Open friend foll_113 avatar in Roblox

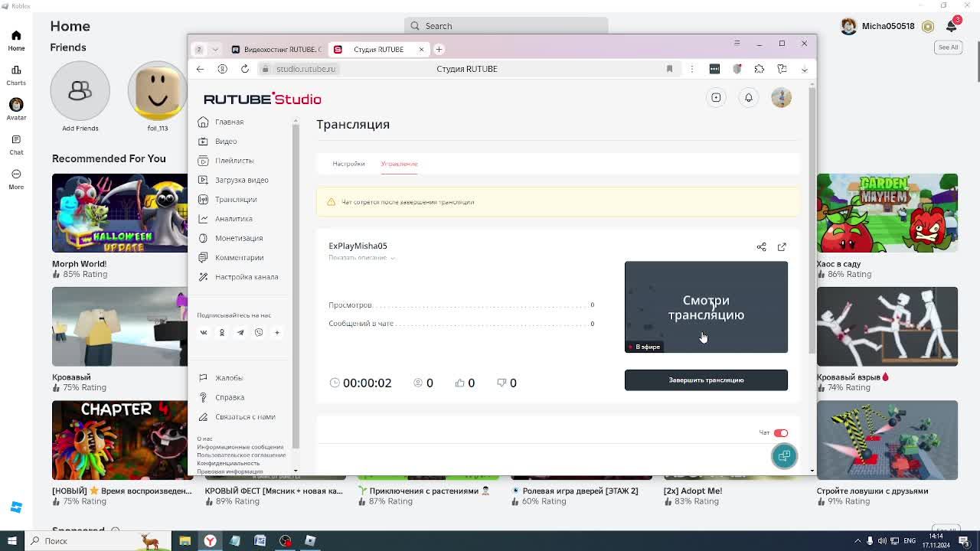[157, 91]
